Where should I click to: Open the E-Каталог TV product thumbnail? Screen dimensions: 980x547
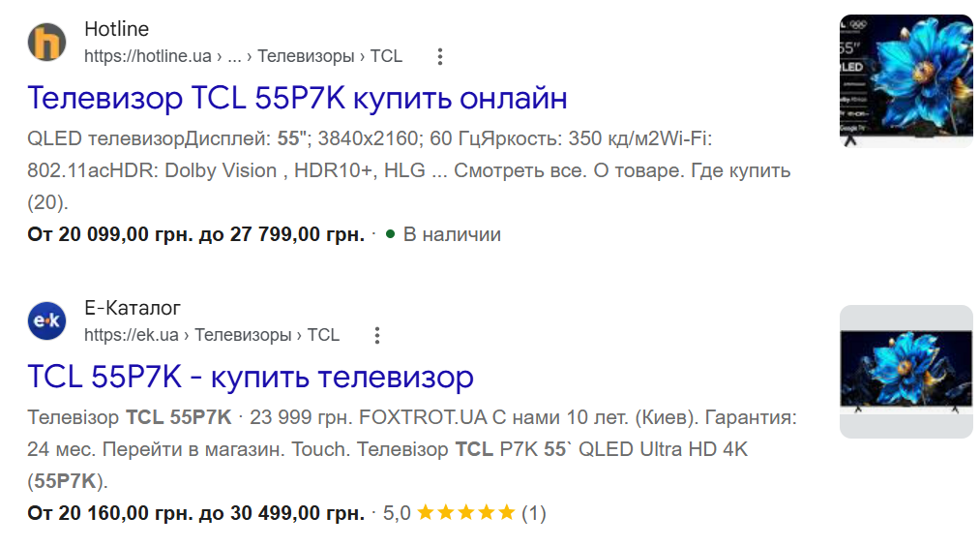point(906,372)
